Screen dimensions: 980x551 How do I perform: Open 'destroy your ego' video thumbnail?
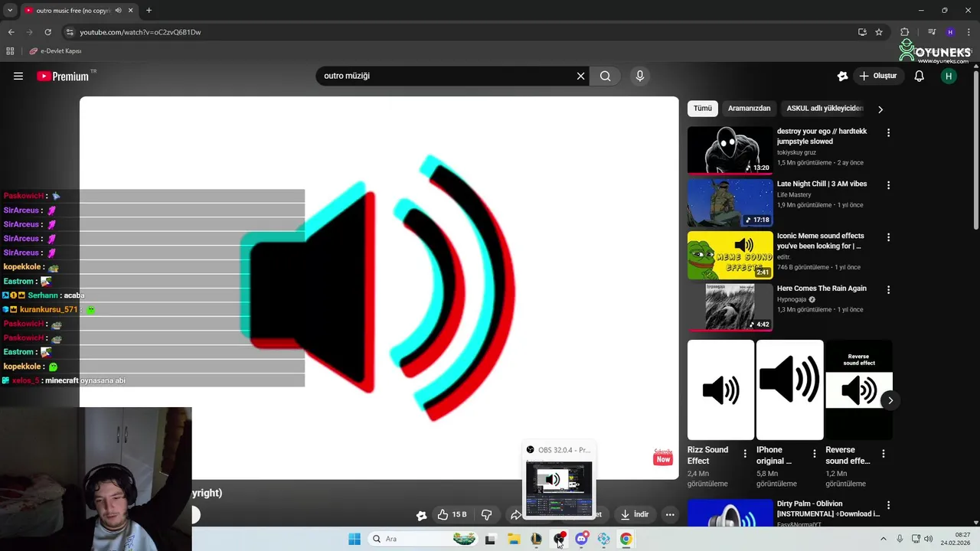pos(730,150)
